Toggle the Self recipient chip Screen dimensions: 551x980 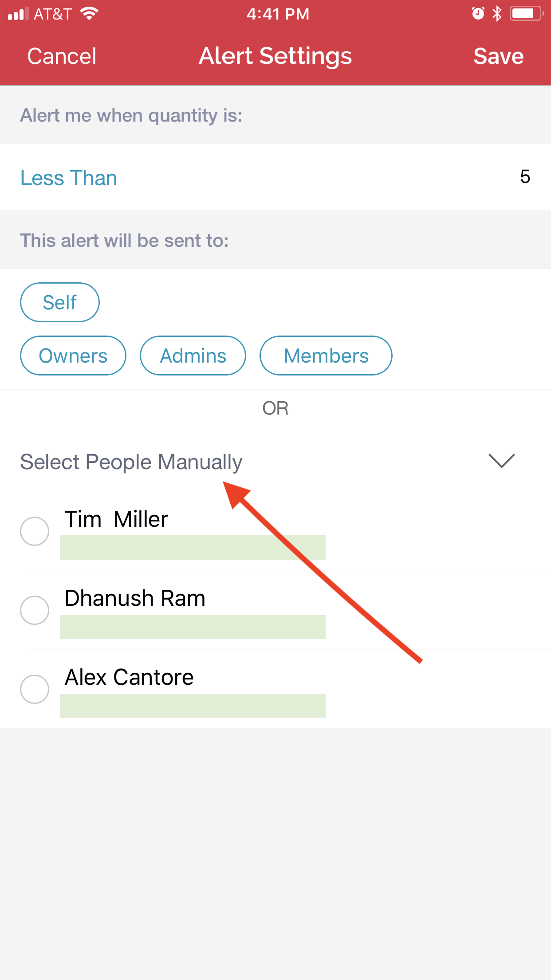(x=60, y=302)
